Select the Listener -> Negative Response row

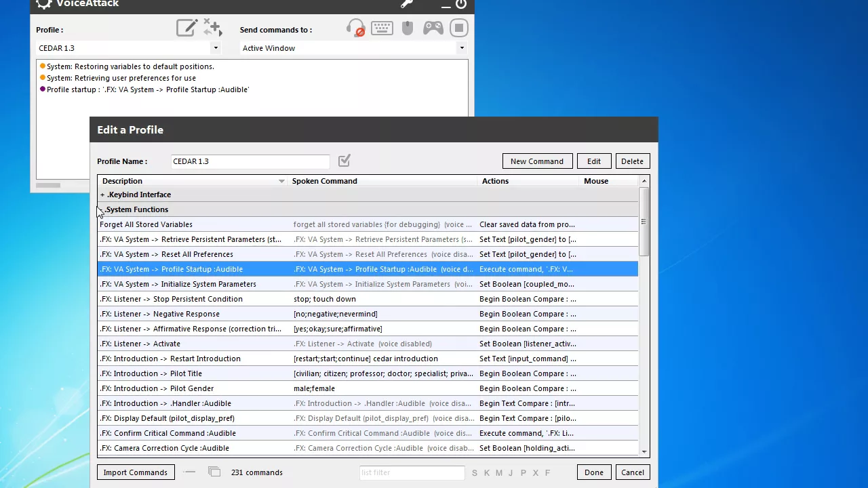pyautogui.click(x=368, y=314)
